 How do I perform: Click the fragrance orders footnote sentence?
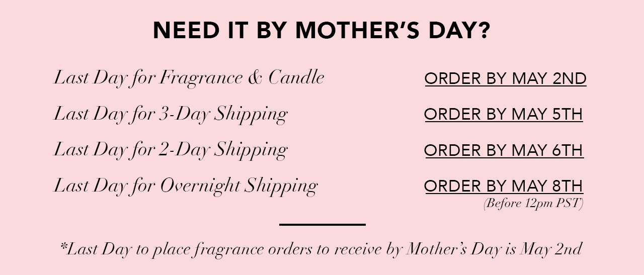click(x=321, y=249)
